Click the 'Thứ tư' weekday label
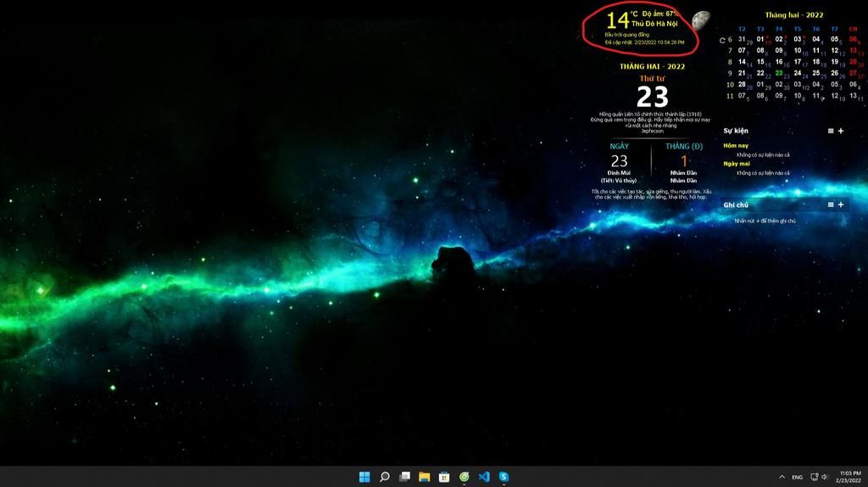The width and height of the screenshot is (868, 487). tap(652, 79)
